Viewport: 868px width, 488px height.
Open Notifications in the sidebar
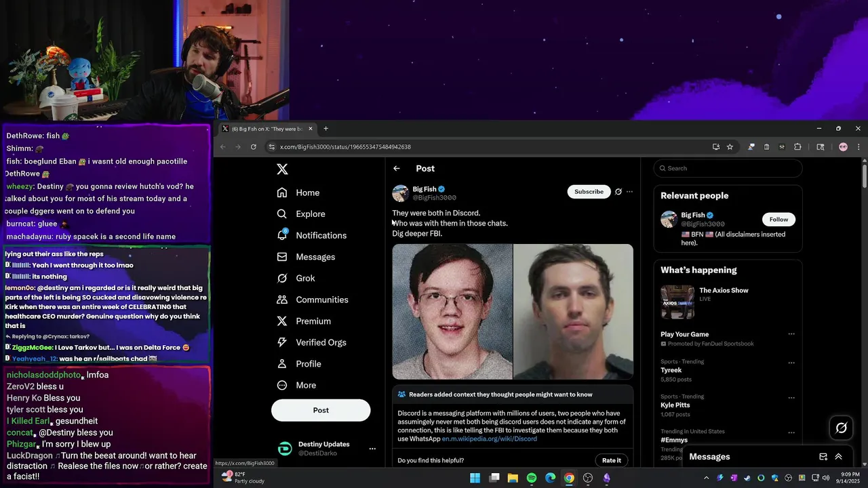click(312, 235)
